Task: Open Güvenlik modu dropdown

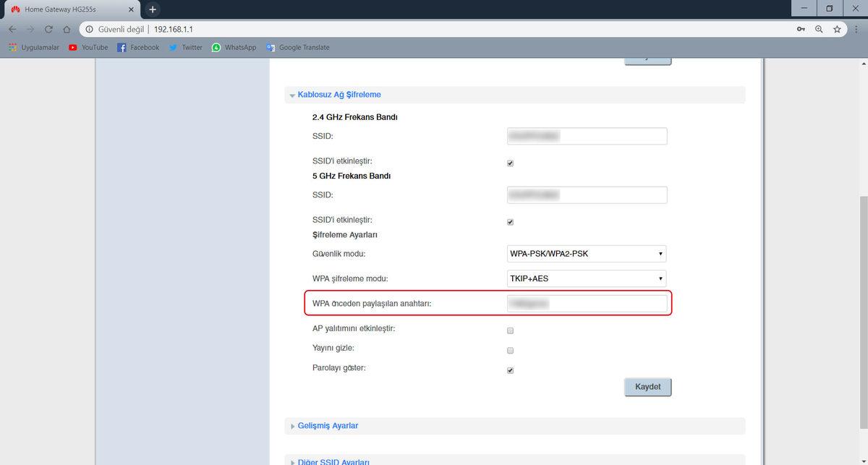Action: 586,254
